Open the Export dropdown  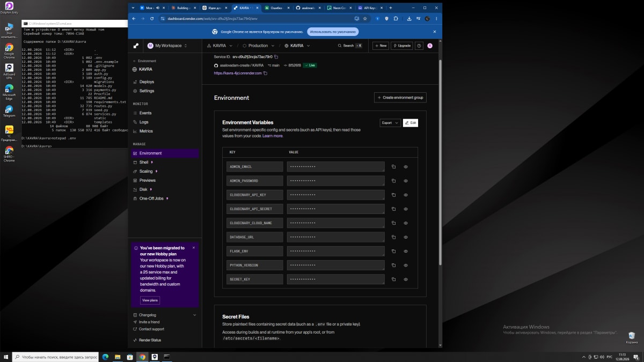pos(390,123)
